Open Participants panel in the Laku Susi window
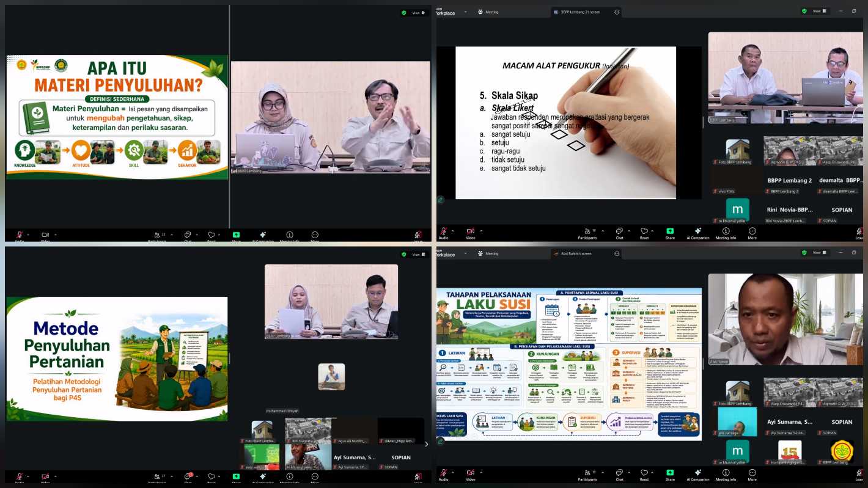Viewport: 868px width, 488px height. 586,473
